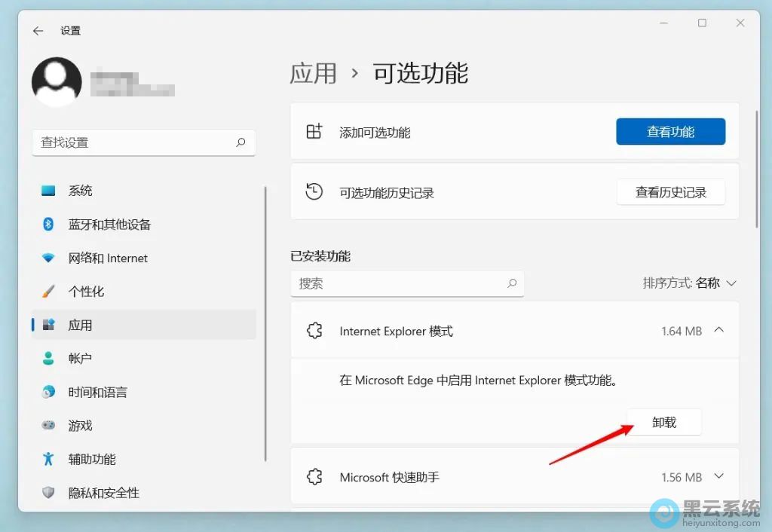Open the 排序方式 名称 sort dropdown
The image size is (772, 532).
689,283
